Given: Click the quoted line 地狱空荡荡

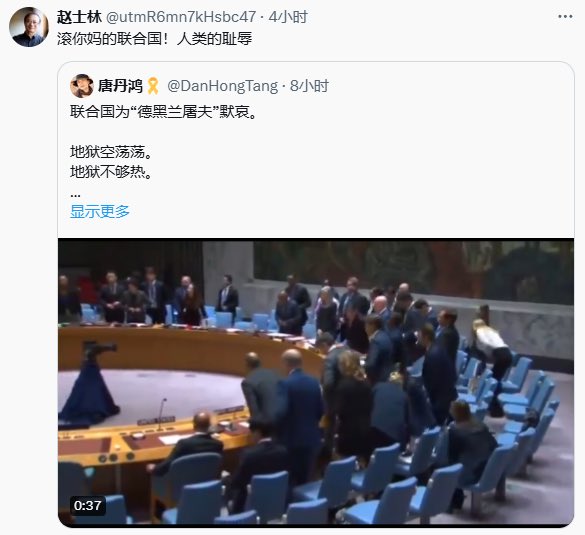Looking at the screenshot, I should [x=111, y=152].
